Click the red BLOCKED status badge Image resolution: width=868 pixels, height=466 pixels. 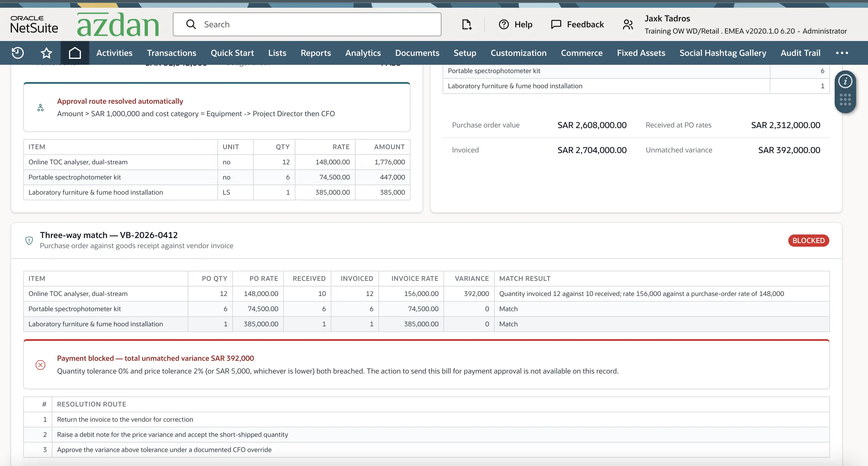(x=809, y=240)
